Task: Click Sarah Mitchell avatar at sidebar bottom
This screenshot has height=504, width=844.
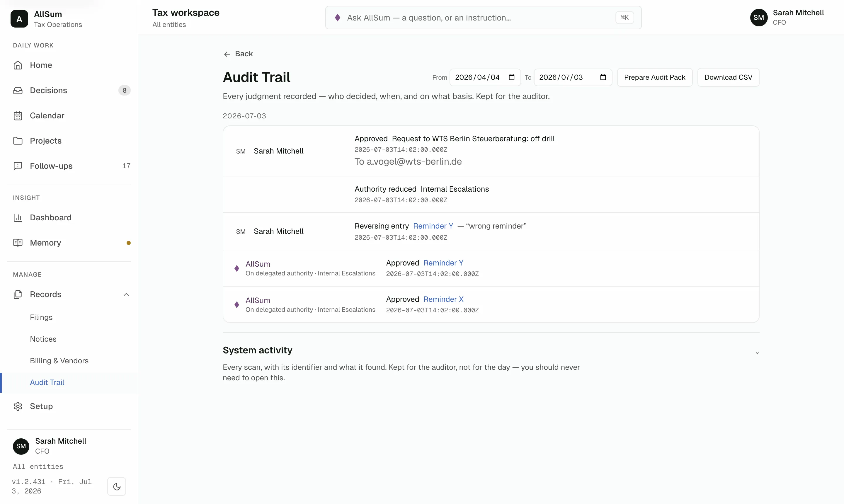Action: pyautogui.click(x=21, y=446)
